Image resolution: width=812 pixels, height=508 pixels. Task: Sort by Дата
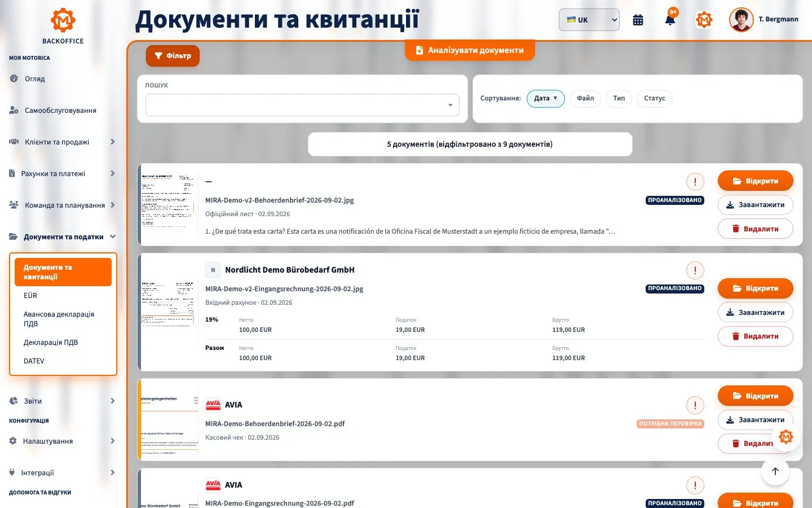[x=545, y=98]
